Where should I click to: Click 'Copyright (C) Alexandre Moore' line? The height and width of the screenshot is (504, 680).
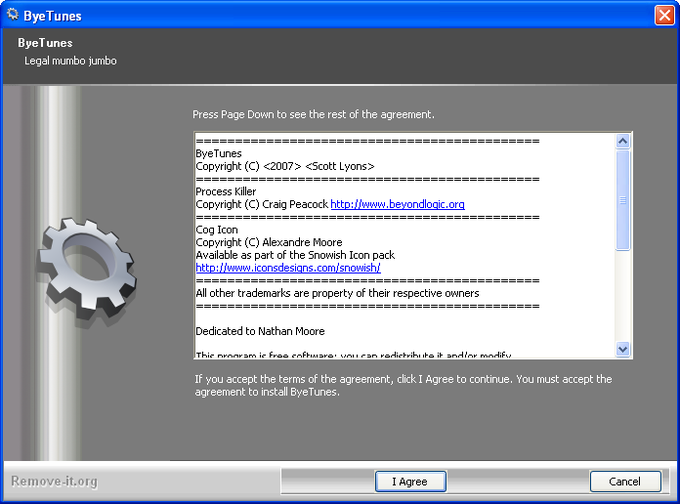[269, 242]
